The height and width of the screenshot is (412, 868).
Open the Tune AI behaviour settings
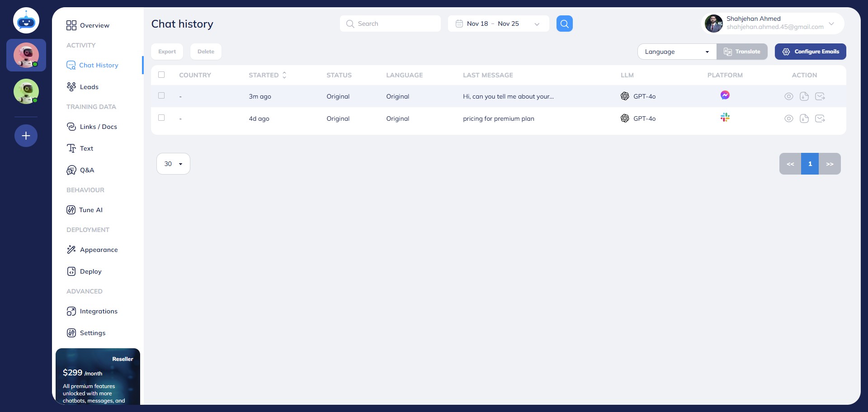90,210
